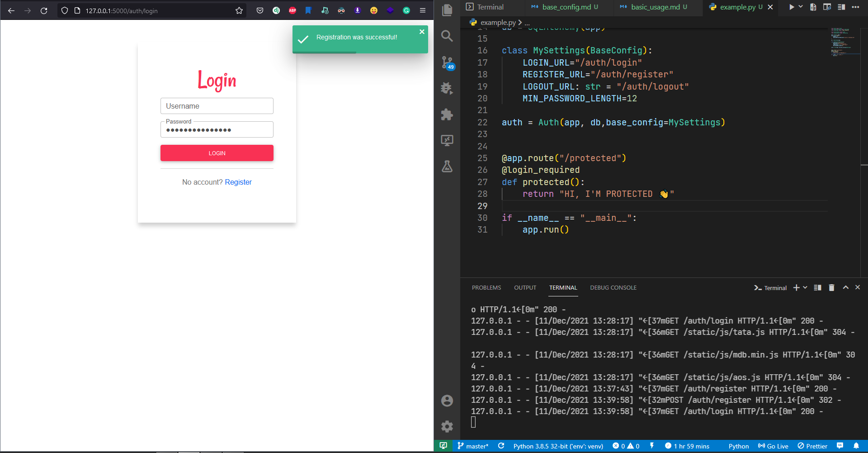Switch to the DEBUG CONSOLE tab

click(613, 288)
